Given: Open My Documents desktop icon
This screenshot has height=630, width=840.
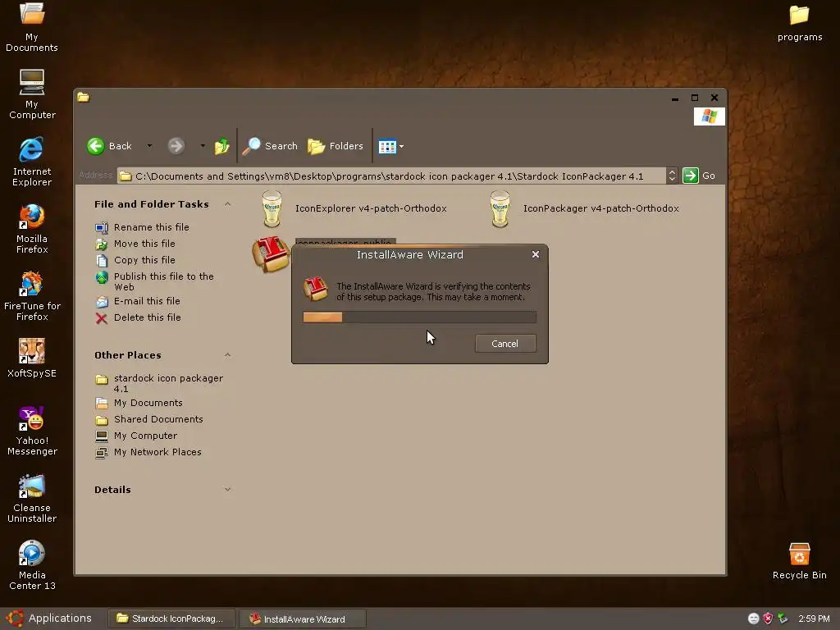Looking at the screenshot, I should click(x=32, y=27).
